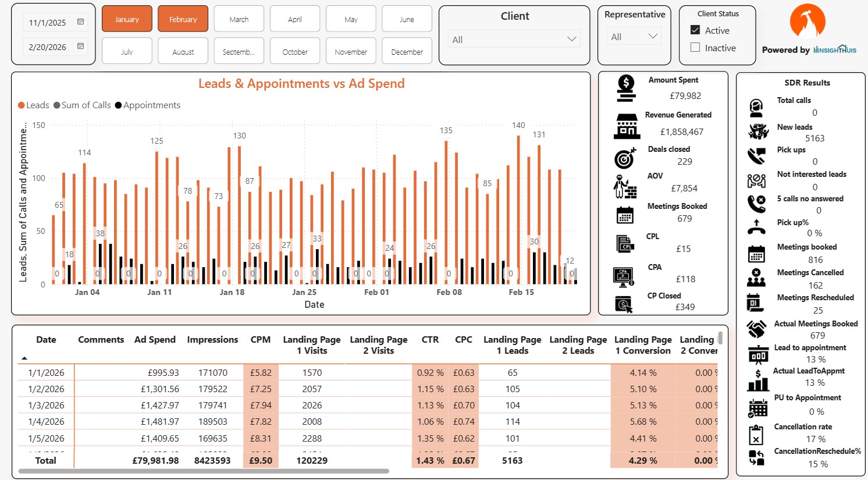The height and width of the screenshot is (480, 868).
Task: Click the Total calls headset icon
Action: click(756, 108)
